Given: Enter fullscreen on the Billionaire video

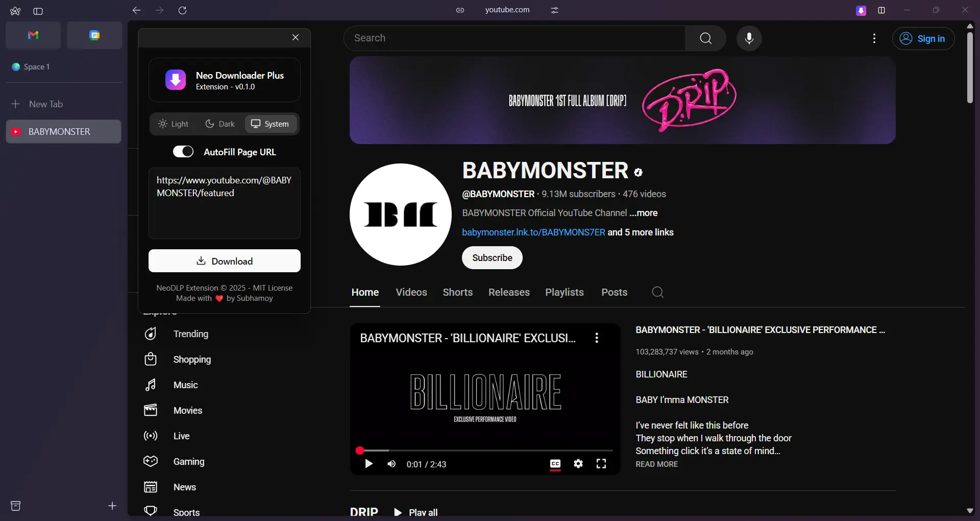Looking at the screenshot, I should (601, 464).
